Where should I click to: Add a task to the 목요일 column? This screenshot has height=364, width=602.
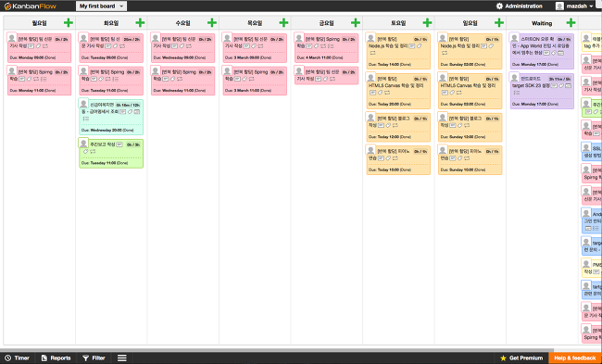click(283, 23)
